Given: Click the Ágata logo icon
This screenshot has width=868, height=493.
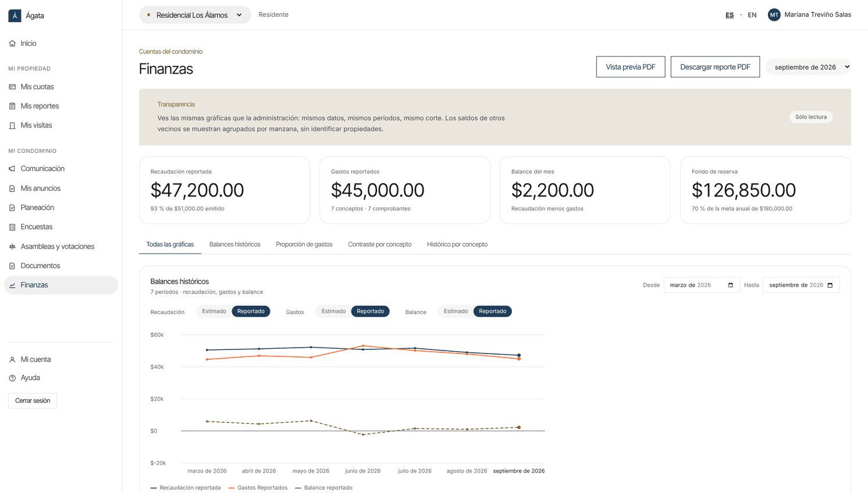Looking at the screenshot, I should point(15,16).
